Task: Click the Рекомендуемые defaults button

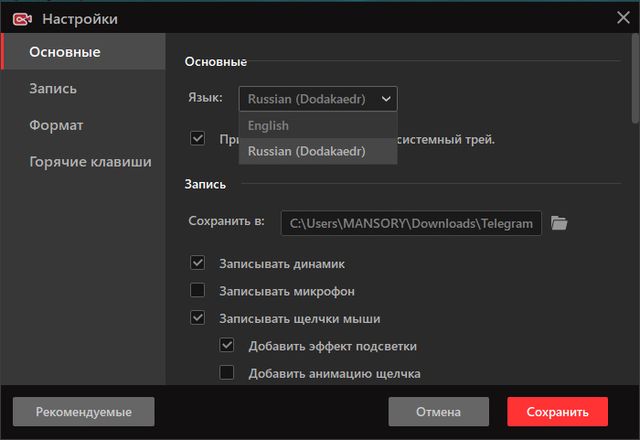Action: 83,411
